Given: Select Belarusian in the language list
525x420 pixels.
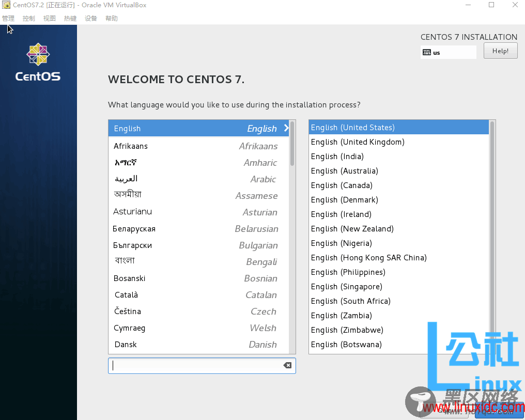Looking at the screenshot, I should [198, 228].
